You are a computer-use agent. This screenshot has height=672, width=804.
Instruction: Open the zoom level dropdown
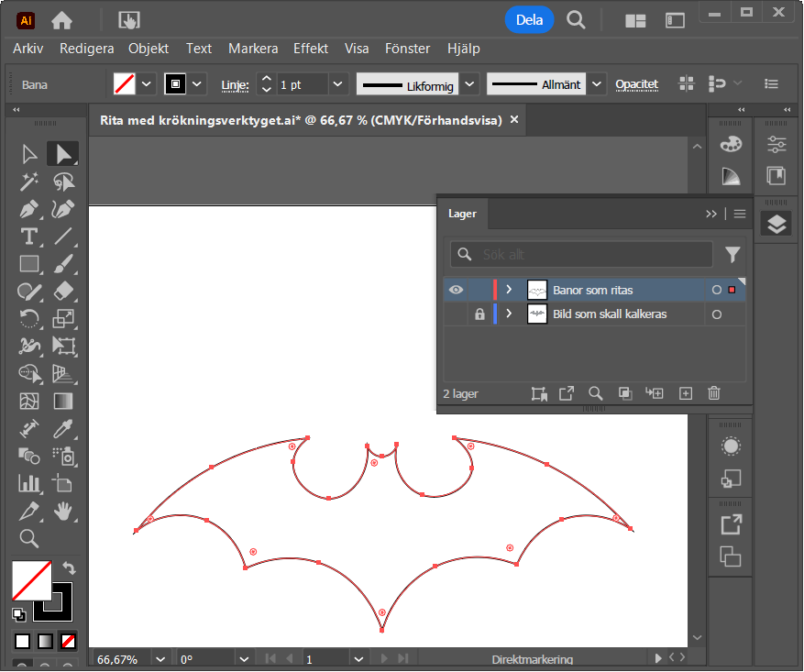point(161,659)
